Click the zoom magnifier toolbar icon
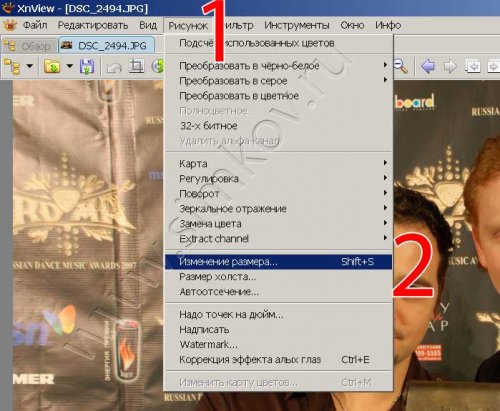This screenshot has width=500, height=411. click(401, 66)
